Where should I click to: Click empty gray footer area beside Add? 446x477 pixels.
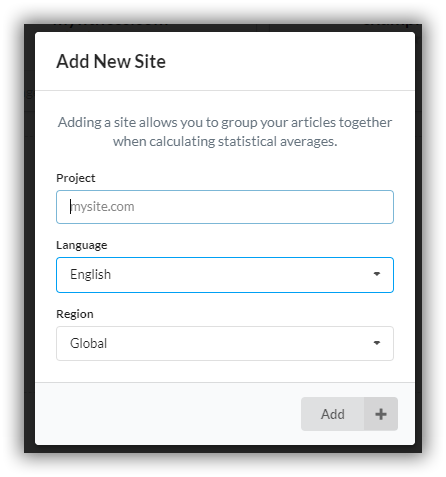167,414
